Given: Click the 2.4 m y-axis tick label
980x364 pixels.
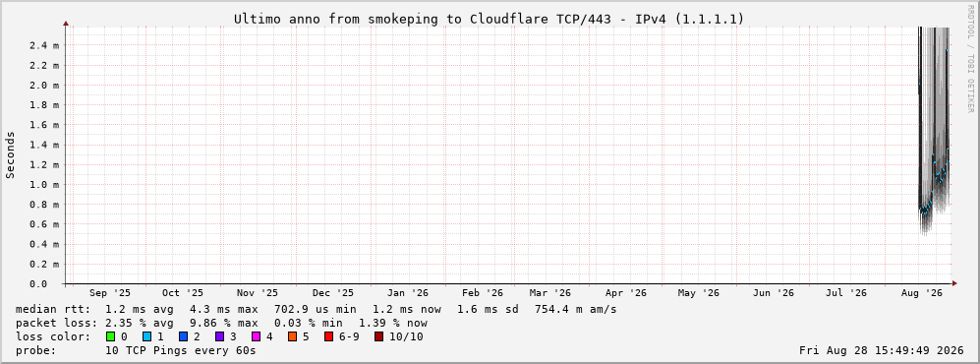Looking at the screenshot, I should tap(45, 45).
